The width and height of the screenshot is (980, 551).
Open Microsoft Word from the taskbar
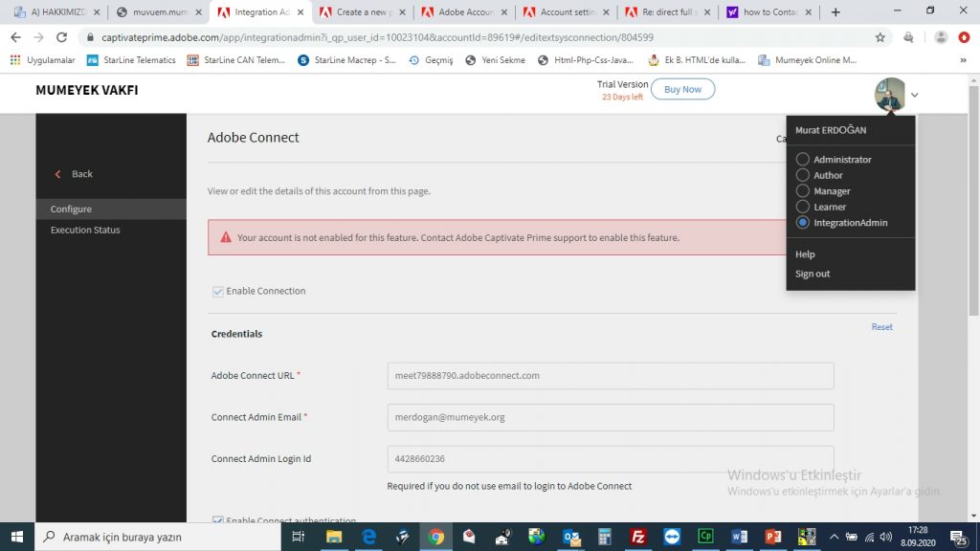pyautogui.click(x=739, y=536)
